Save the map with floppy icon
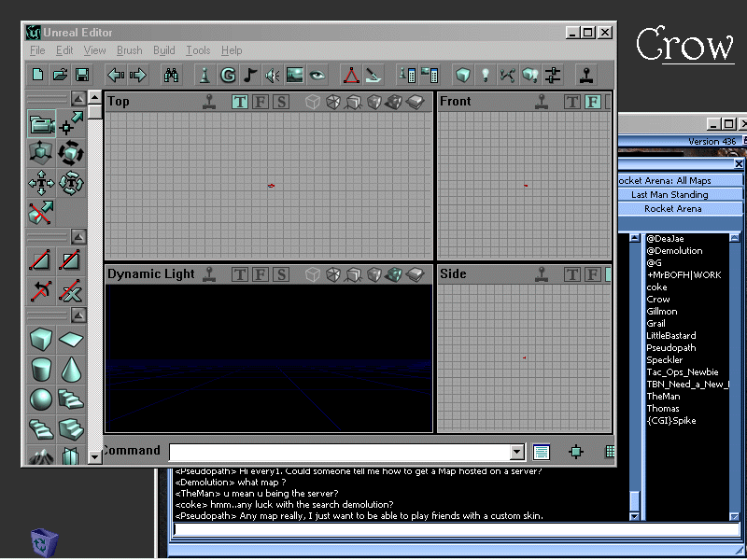The height and width of the screenshot is (560, 747). [x=82, y=75]
